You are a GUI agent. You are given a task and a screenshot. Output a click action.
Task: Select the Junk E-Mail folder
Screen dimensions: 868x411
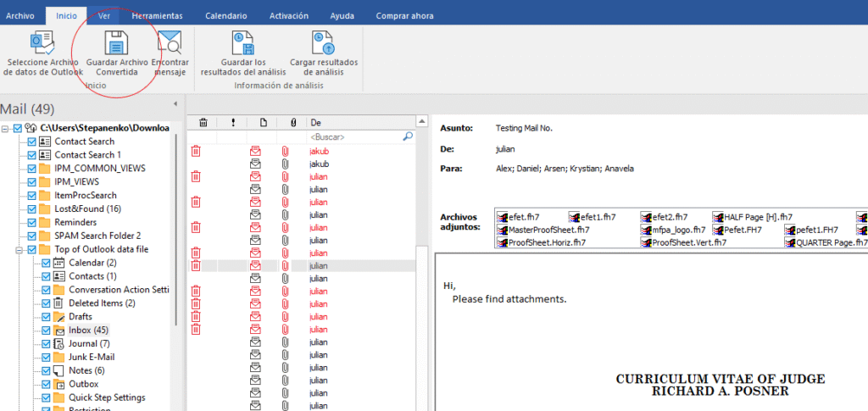pos(92,358)
